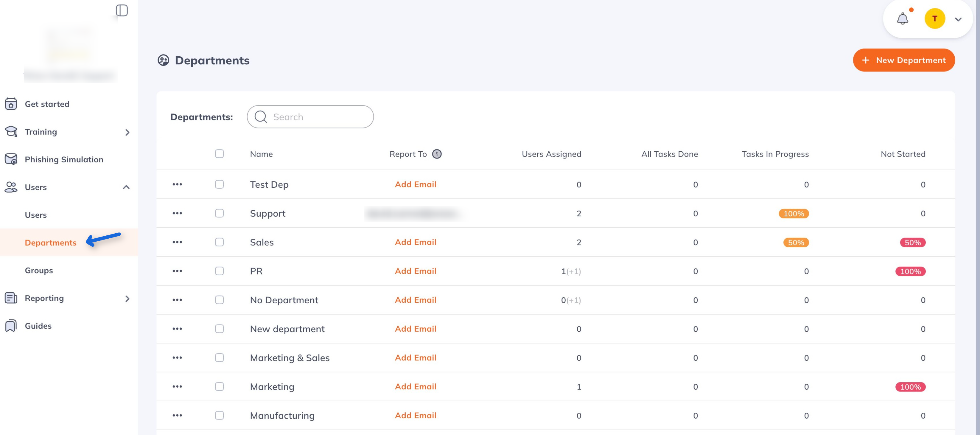
Task: Open three-dot menu for Marketing row
Action: coord(177,387)
